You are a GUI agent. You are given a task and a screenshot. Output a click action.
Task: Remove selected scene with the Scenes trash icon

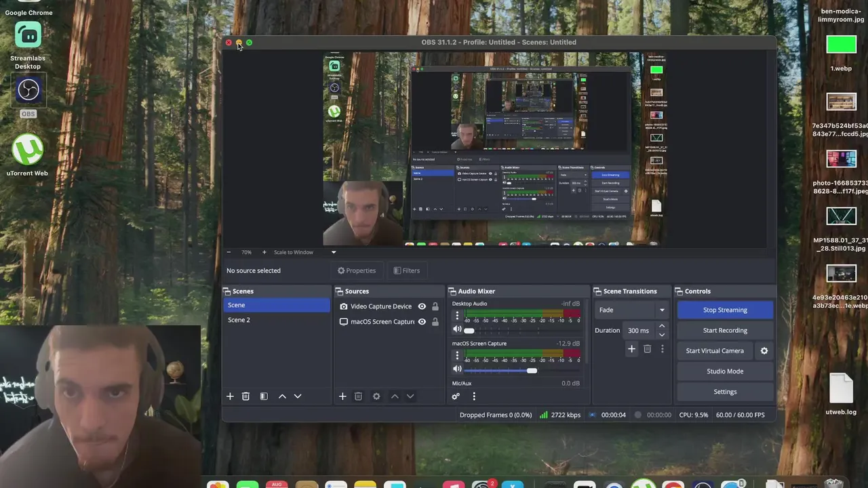(x=245, y=396)
